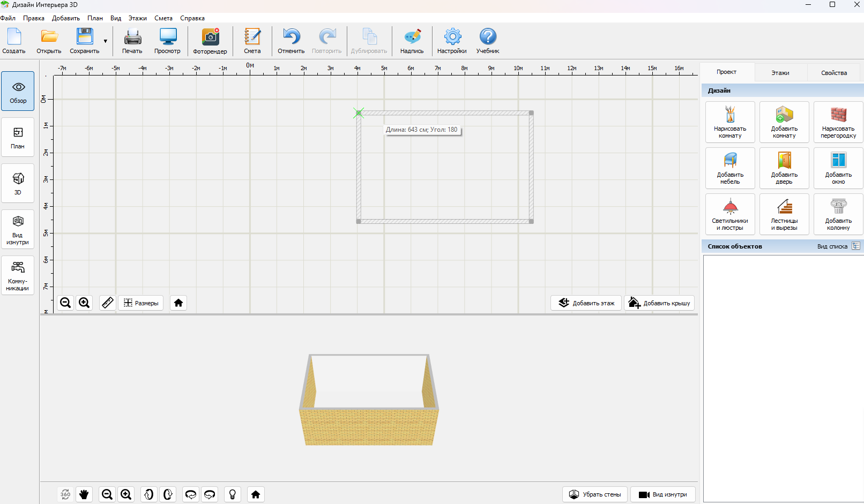Select the Обзор overview mode
This screenshot has width=864, height=504.
pos(18,91)
